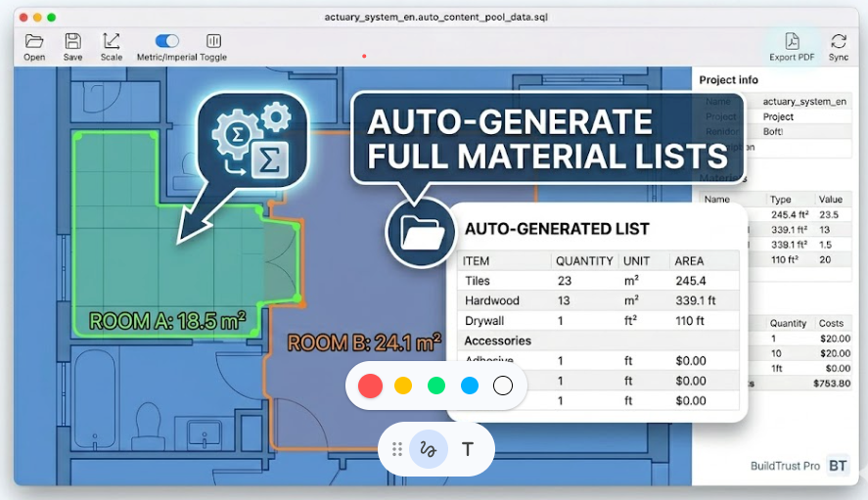The height and width of the screenshot is (500, 868).
Task: Click the ROOM A: 18.5 m² label
Action: 167,321
